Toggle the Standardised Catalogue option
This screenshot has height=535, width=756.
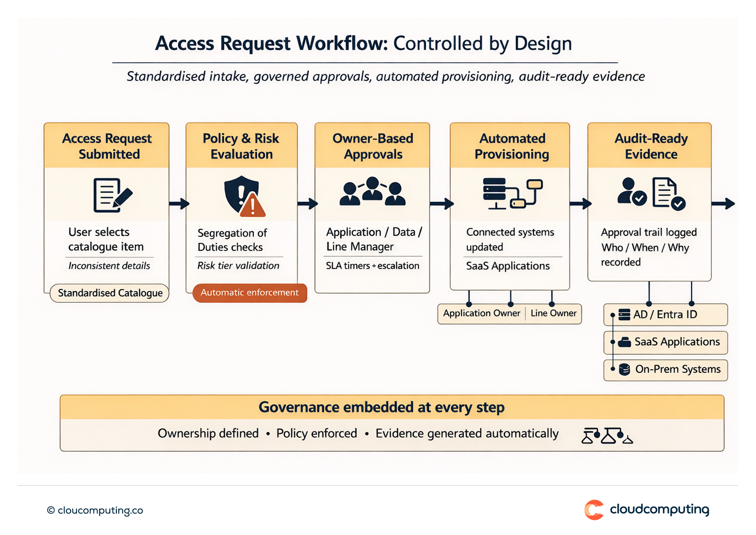[109, 293]
